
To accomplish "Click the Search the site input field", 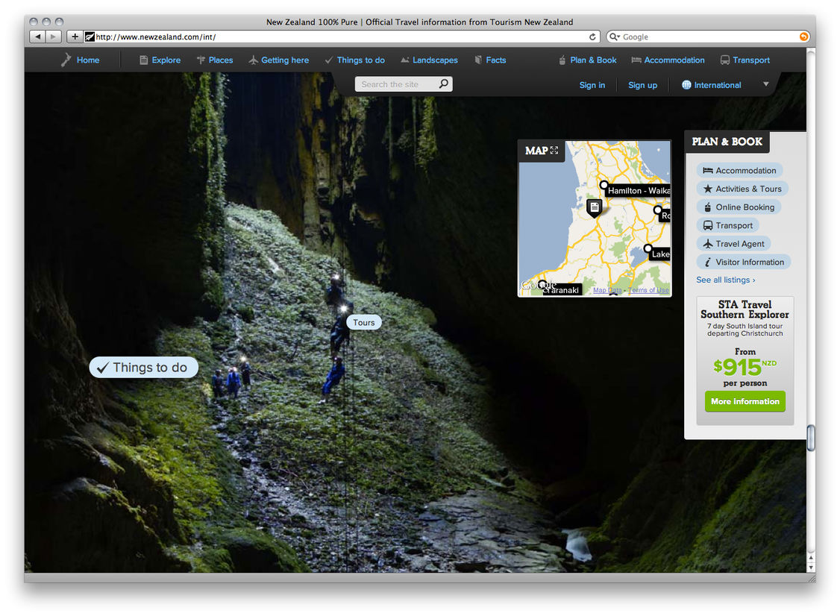I will [x=395, y=84].
